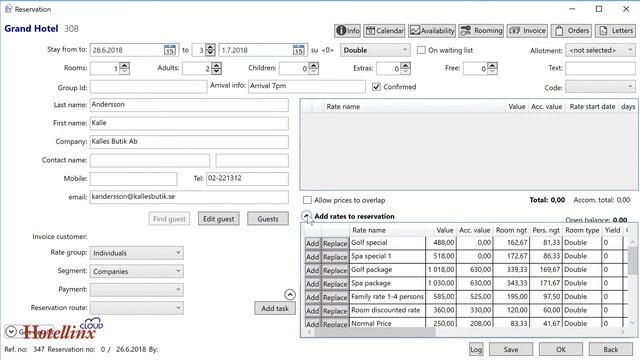Open the Rate group Individuals dropdown

click(137, 253)
